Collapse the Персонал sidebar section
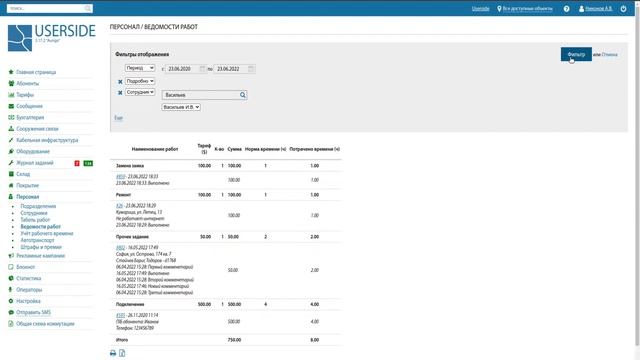Screen dimensions: 640x360 pos(27,197)
